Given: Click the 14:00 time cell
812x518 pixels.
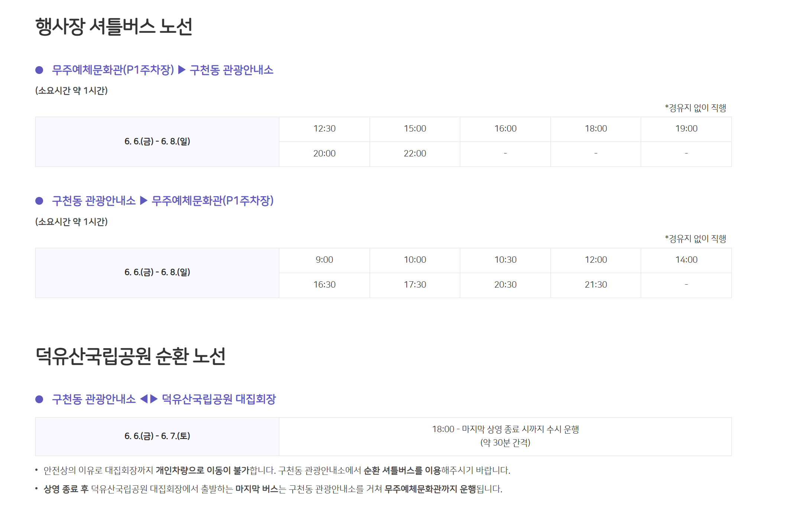Looking at the screenshot, I should (x=686, y=260).
